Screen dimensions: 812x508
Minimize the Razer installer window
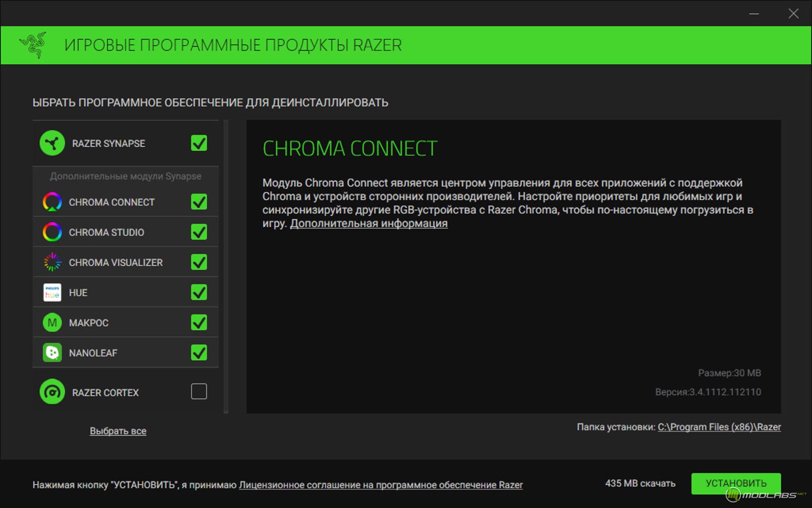tap(754, 14)
